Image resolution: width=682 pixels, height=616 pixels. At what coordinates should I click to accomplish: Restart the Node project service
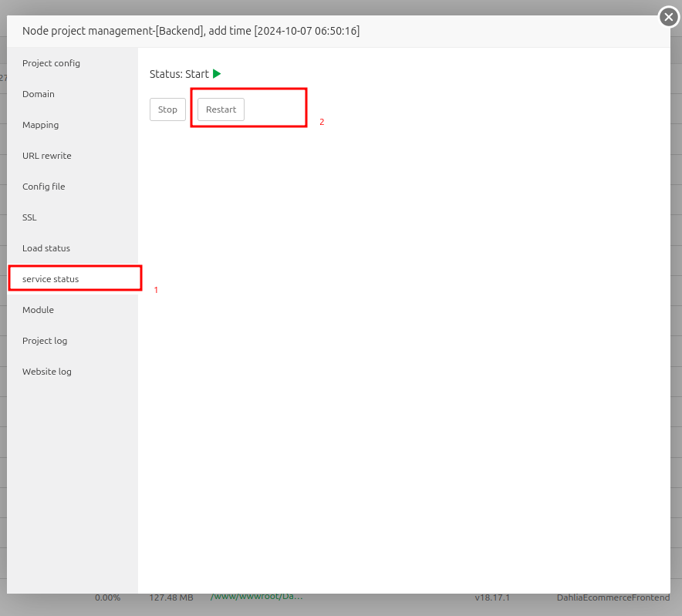pyautogui.click(x=221, y=109)
